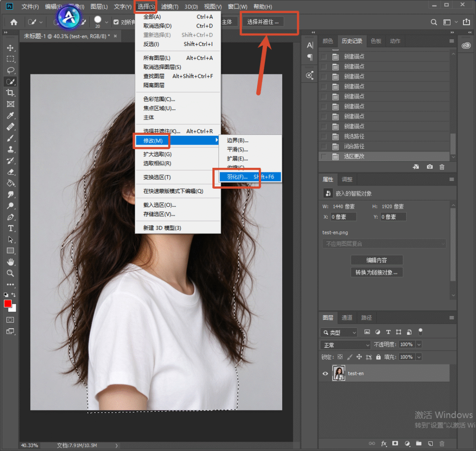
Task: Select the Horizontal Type tool
Action: tap(10, 228)
